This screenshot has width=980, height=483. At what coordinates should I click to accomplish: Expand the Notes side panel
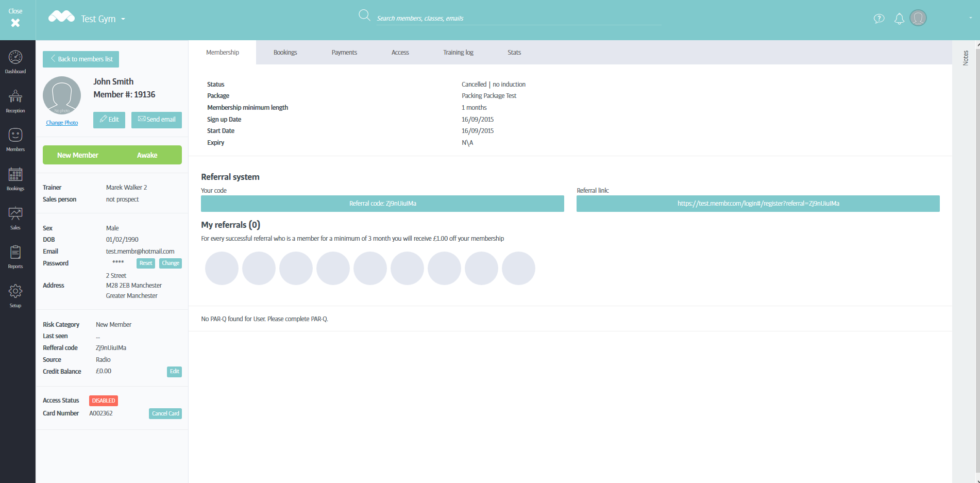(x=966, y=58)
